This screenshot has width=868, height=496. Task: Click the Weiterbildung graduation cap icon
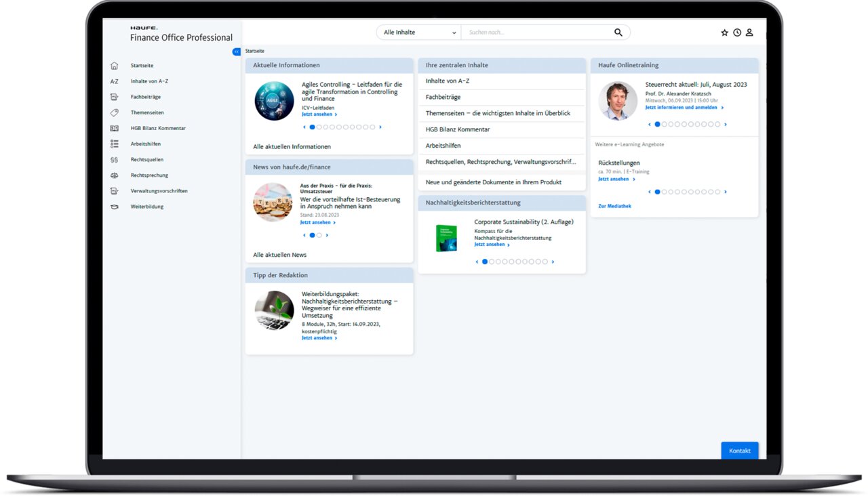tap(114, 207)
